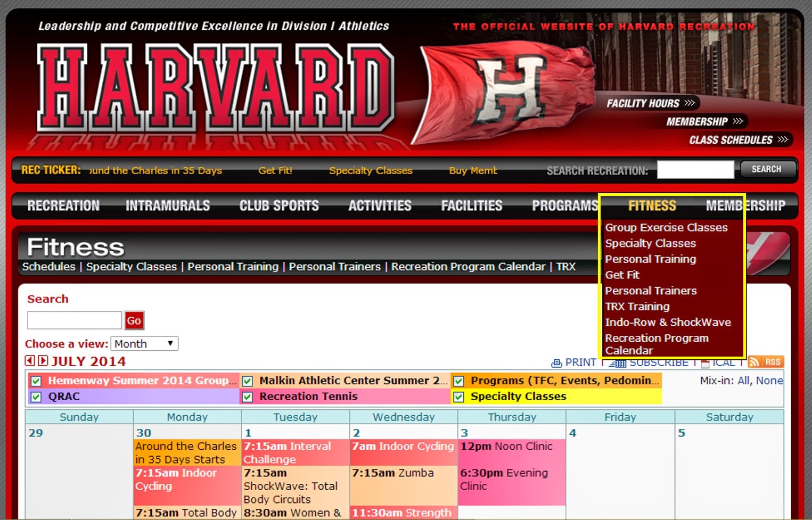Click Mix-in All link

tap(744, 381)
